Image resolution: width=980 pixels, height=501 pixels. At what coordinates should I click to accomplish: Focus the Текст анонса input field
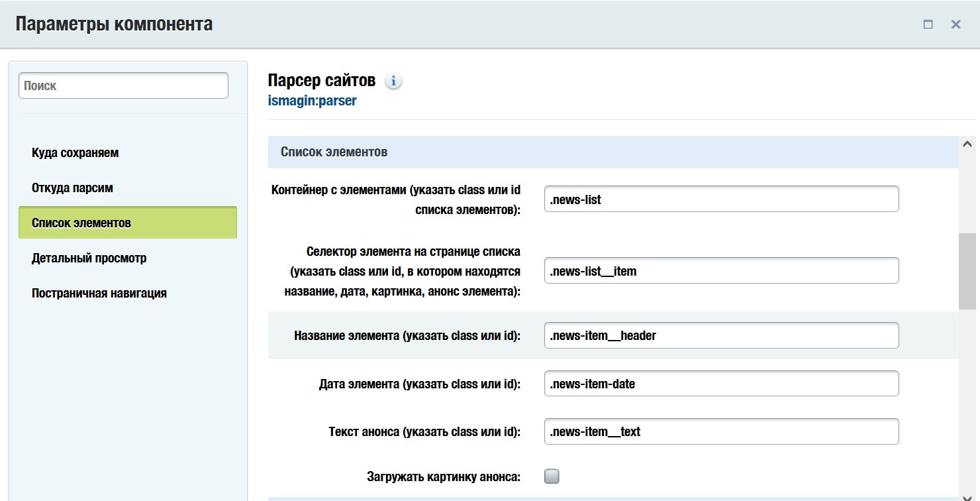[x=721, y=431]
